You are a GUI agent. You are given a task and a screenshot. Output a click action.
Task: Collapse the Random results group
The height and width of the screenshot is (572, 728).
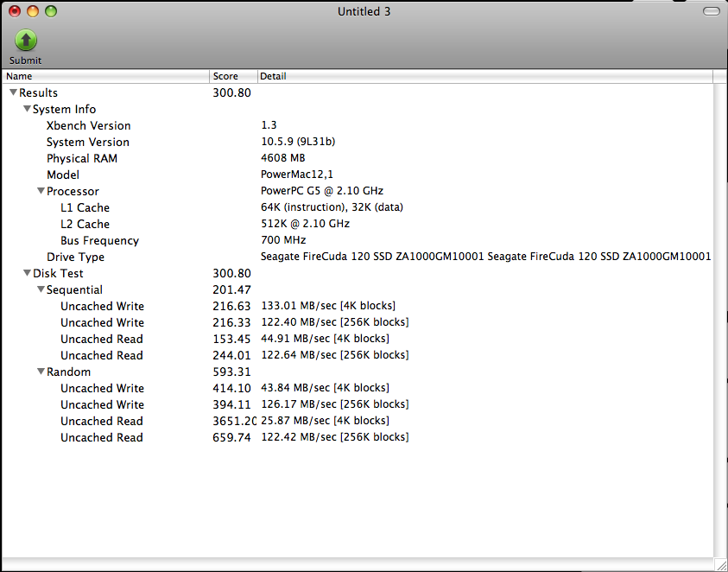tap(41, 372)
